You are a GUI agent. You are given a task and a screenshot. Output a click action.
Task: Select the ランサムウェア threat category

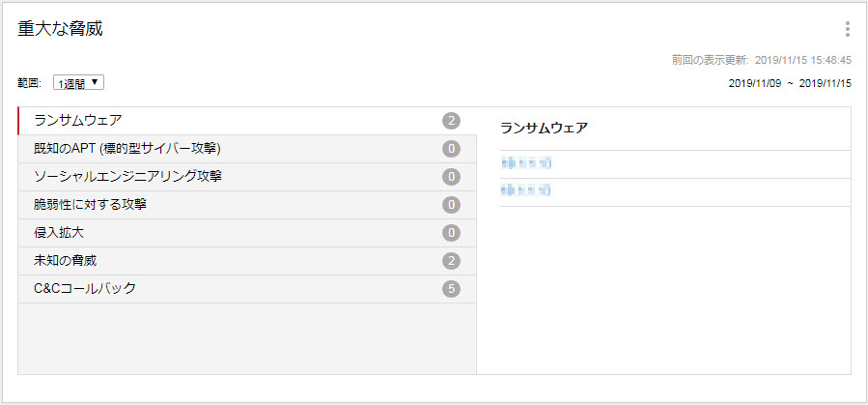(x=77, y=121)
